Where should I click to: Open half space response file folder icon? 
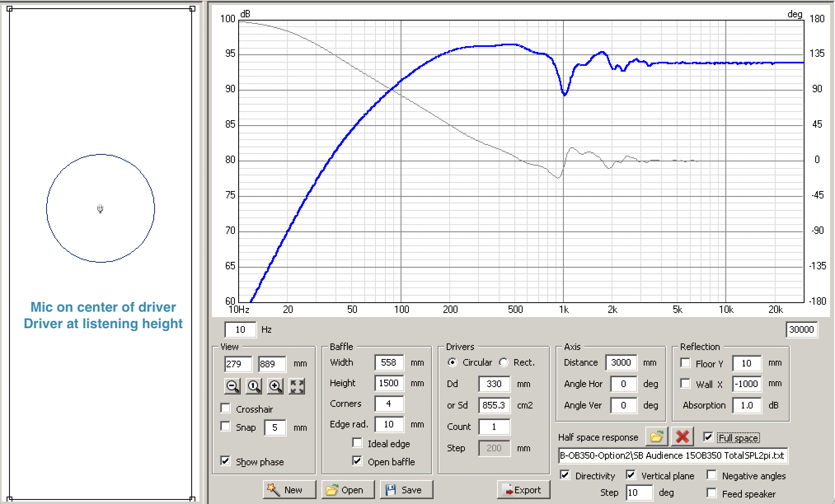(657, 436)
